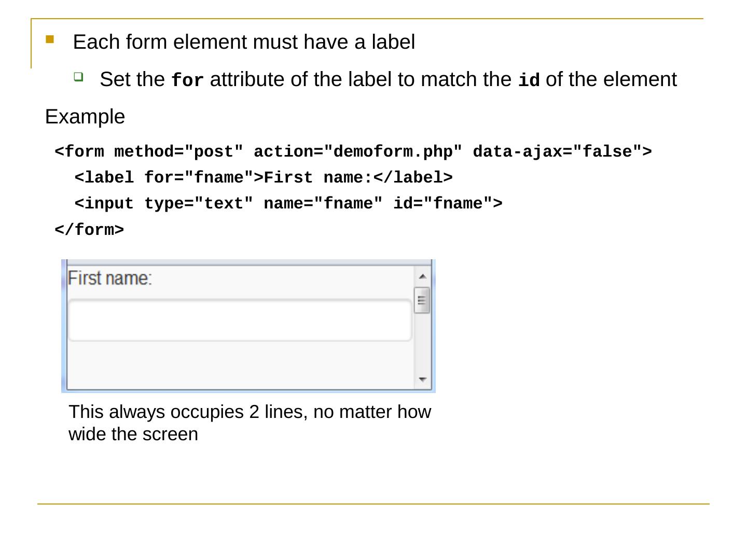Click the closing </form> tag
The height and width of the screenshot is (560, 747).
89,230
